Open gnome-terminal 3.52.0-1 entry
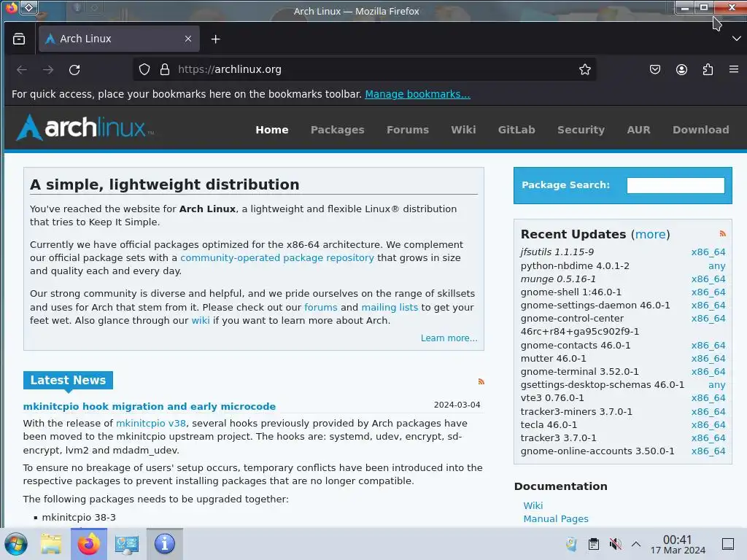The height and width of the screenshot is (560, 747). coord(579,371)
